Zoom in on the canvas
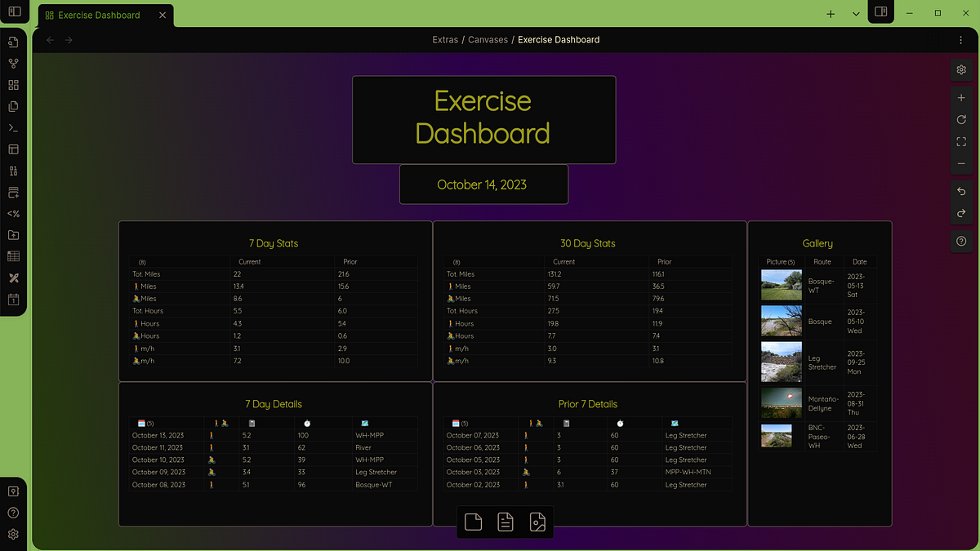 click(960, 97)
